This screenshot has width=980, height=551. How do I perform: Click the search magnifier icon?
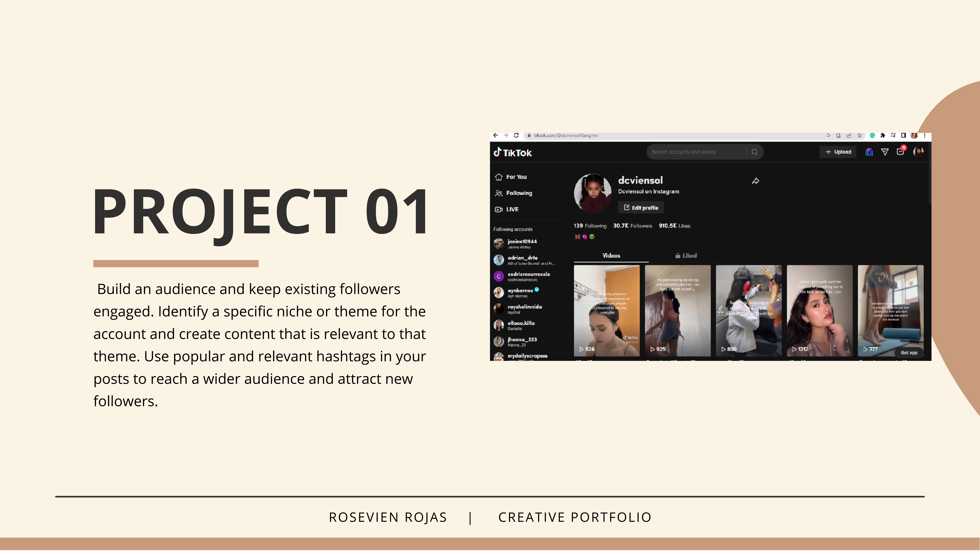tap(755, 152)
